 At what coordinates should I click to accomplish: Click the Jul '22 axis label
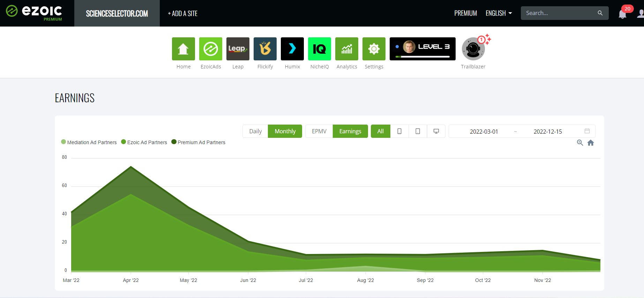pos(306,280)
